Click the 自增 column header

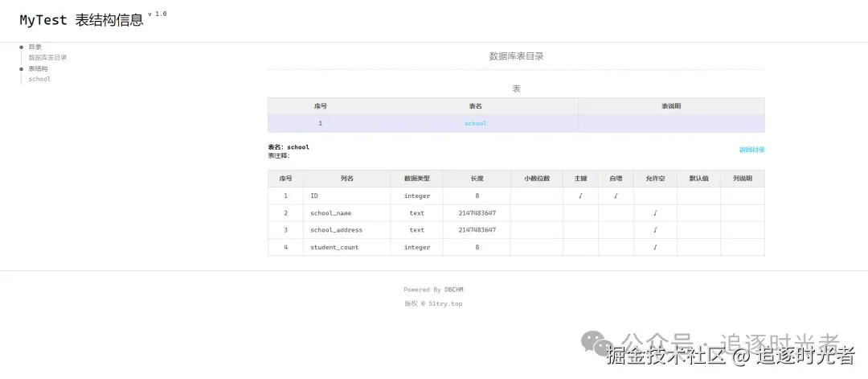(x=616, y=179)
